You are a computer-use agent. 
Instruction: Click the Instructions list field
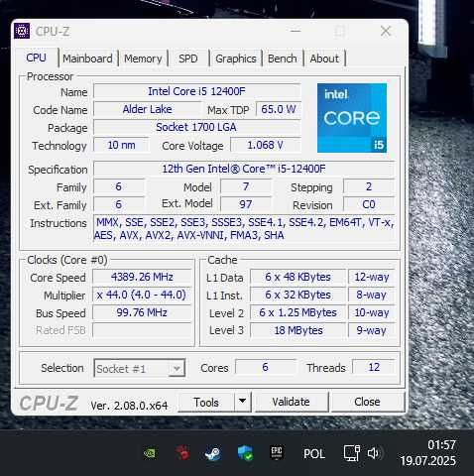tap(244, 229)
